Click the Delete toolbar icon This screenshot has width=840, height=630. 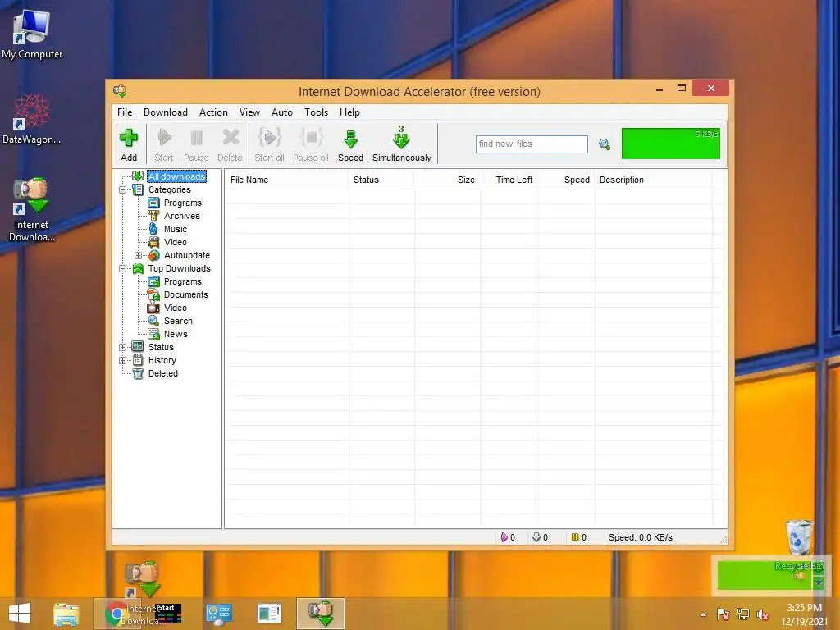231,138
